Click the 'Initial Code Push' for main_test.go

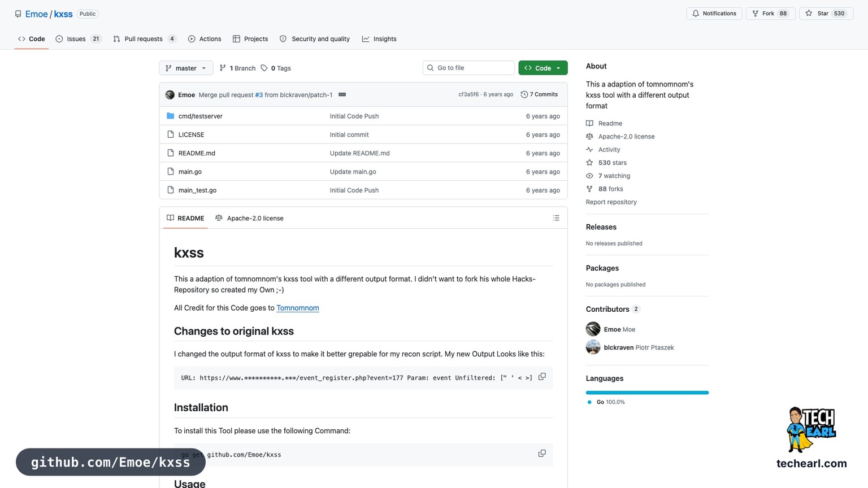(x=354, y=190)
